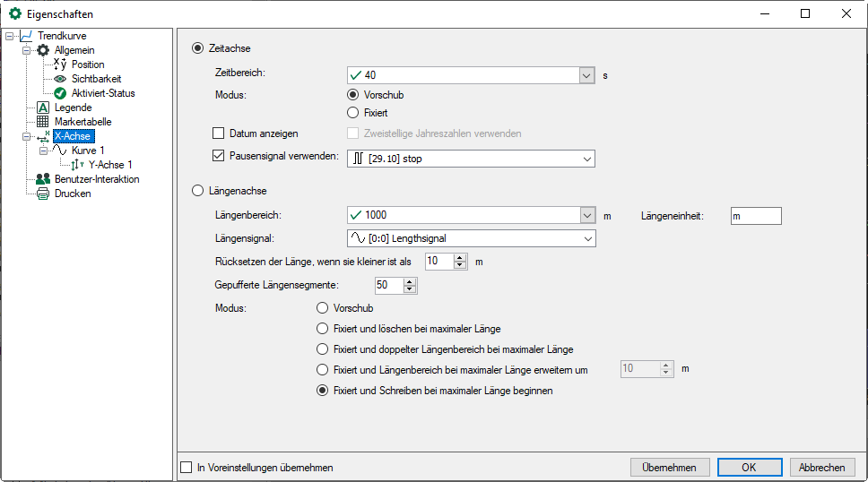Viewport: 868px width, 482px height.
Task: Click the Allgemein gear icon
Action: [x=42, y=50]
